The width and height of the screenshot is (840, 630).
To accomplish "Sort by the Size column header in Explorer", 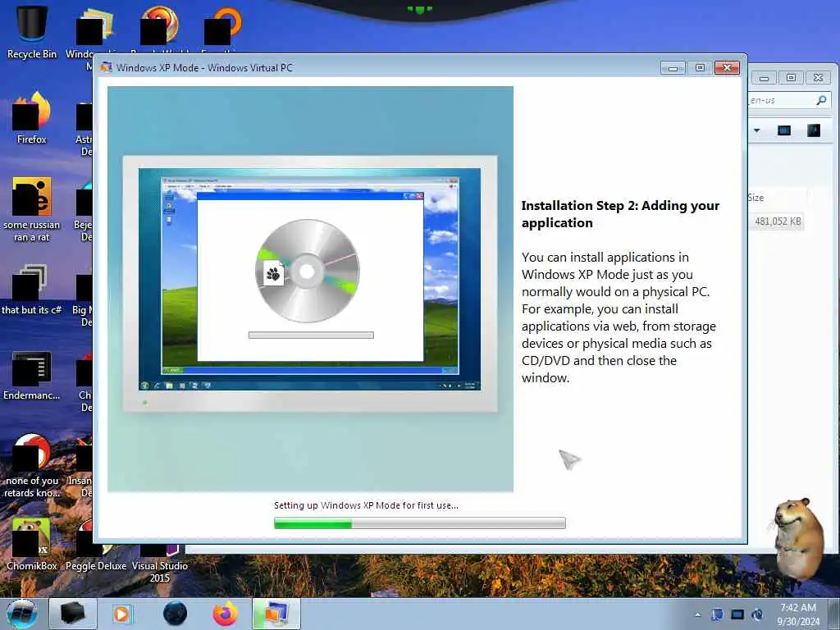I will tap(756, 198).
